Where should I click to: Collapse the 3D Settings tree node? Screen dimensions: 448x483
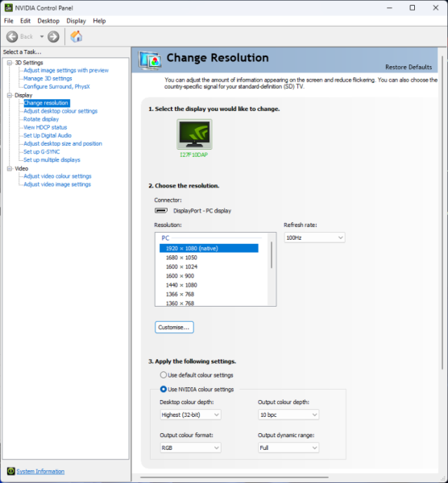[x=10, y=63]
